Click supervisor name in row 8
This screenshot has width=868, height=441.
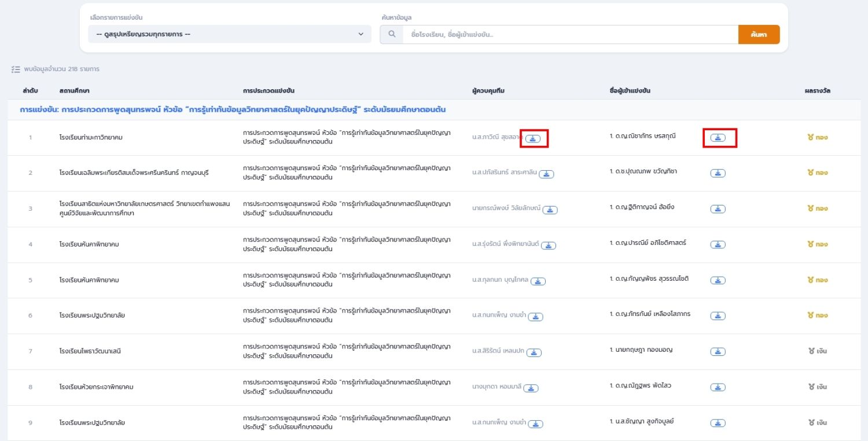click(x=496, y=387)
